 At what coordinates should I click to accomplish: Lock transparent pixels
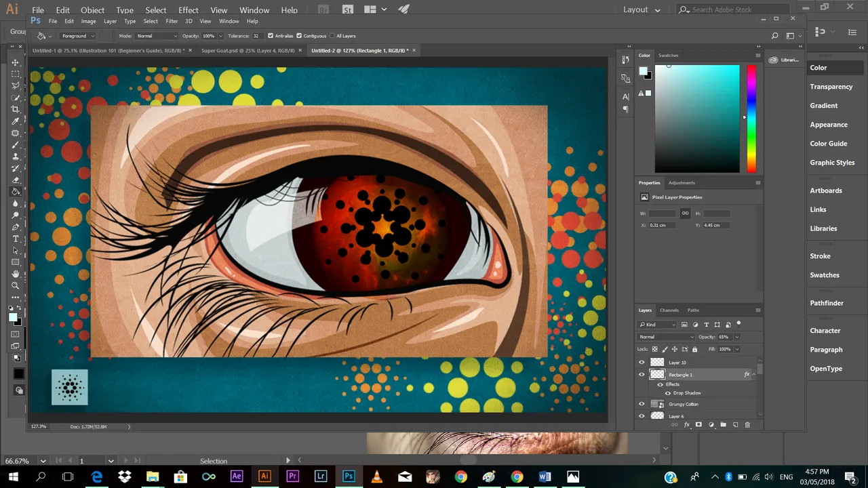click(x=654, y=349)
